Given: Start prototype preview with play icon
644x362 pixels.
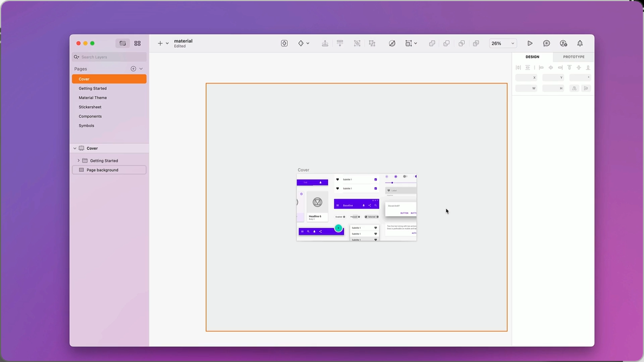Looking at the screenshot, I should tap(530, 43).
